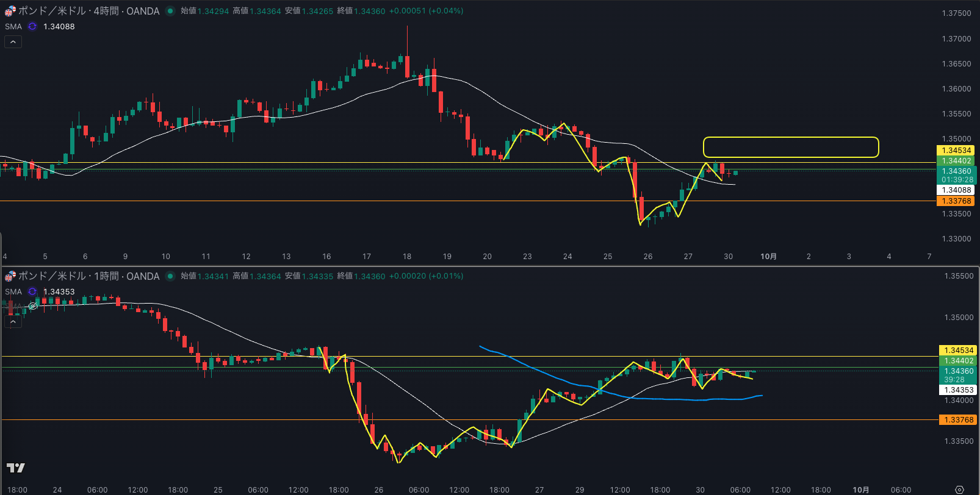The width and height of the screenshot is (980, 495).
Task: Click green market status dot on 4-hour chart
Action: (170, 11)
